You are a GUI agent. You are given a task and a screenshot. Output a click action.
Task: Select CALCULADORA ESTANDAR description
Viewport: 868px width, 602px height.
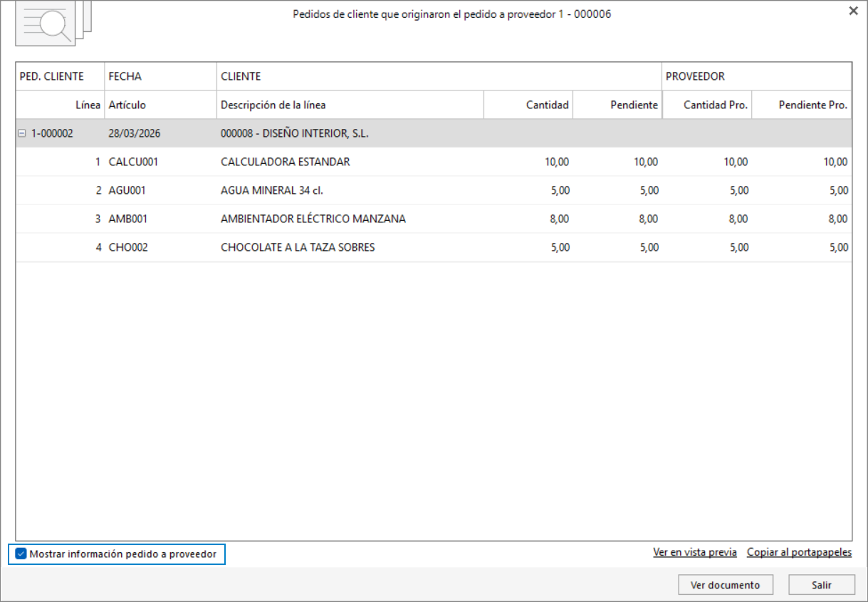[x=286, y=162]
